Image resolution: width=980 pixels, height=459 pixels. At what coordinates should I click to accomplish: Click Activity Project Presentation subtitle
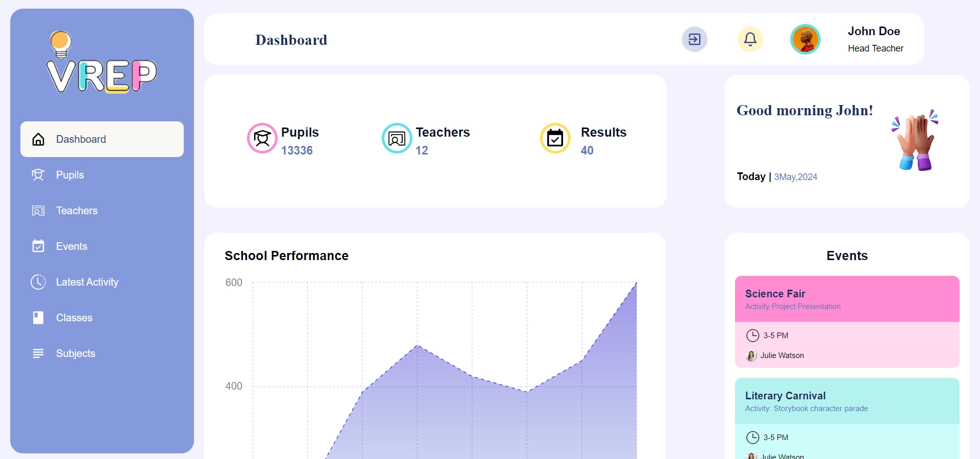(793, 307)
